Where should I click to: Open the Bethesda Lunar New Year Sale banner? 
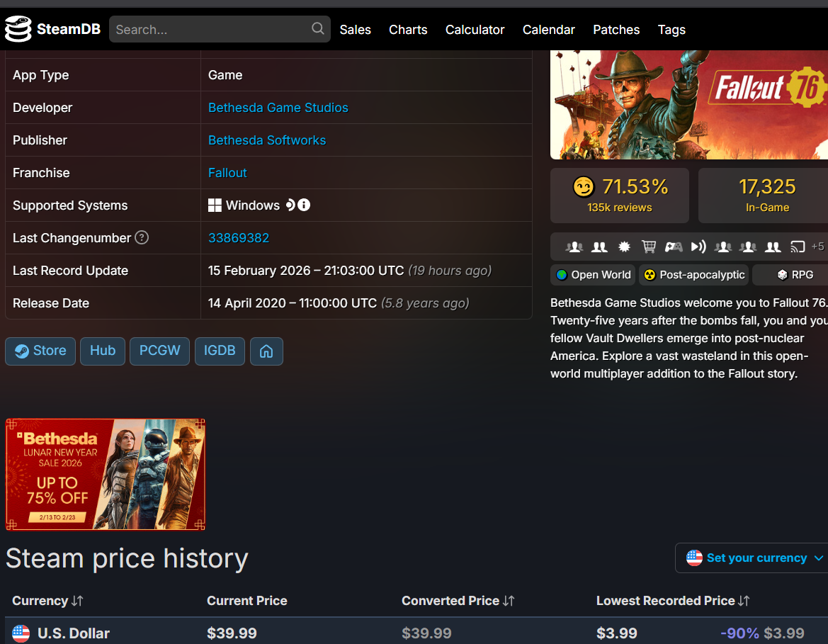105,475
